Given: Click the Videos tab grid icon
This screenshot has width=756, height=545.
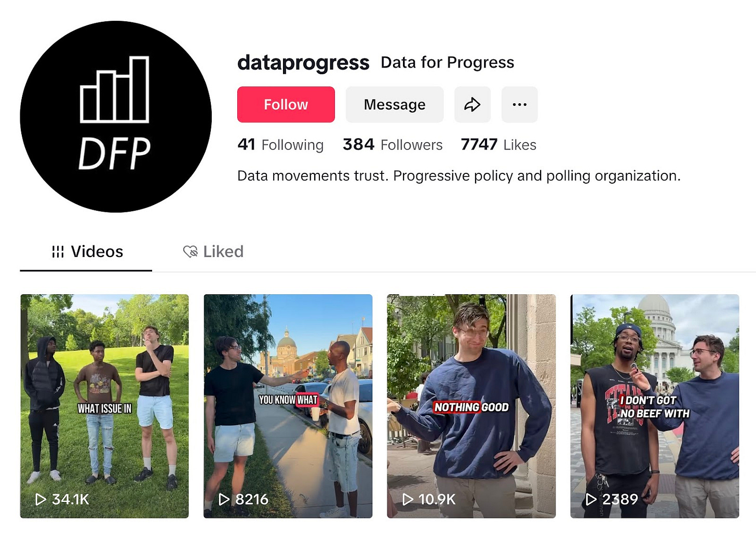Looking at the screenshot, I should [58, 252].
